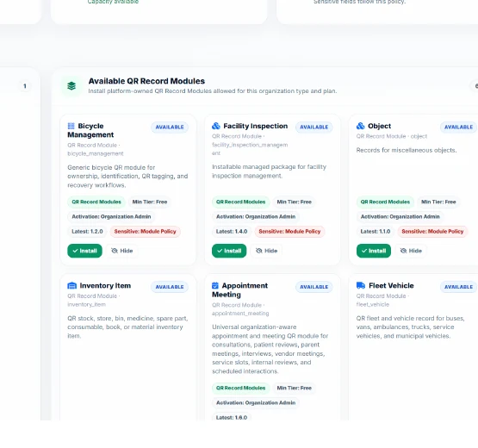Hide the Bicycle Management module
Viewport: 478px width, 448px height.
tap(122, 251)
